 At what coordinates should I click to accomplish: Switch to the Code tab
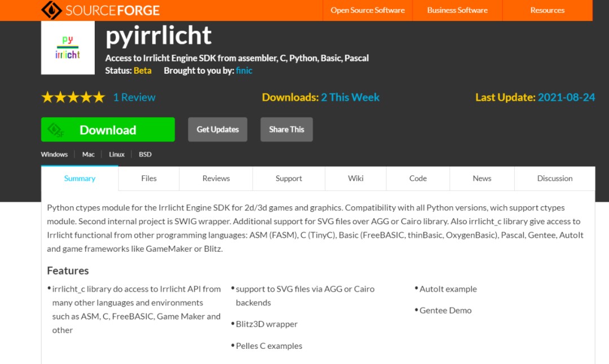coord(418,179)
